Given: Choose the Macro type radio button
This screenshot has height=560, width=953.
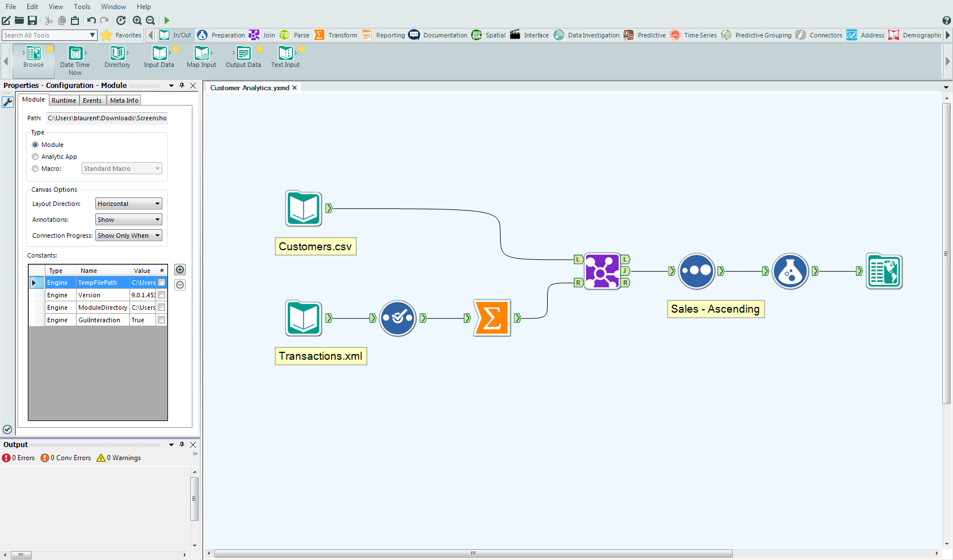Looking at the screenshot, I should (36, 169).
